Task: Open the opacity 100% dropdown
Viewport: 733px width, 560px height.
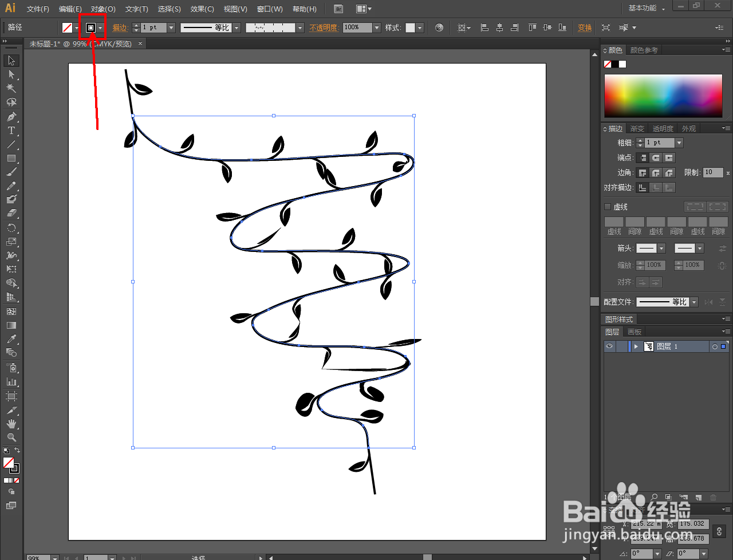Action: point(377,27)
